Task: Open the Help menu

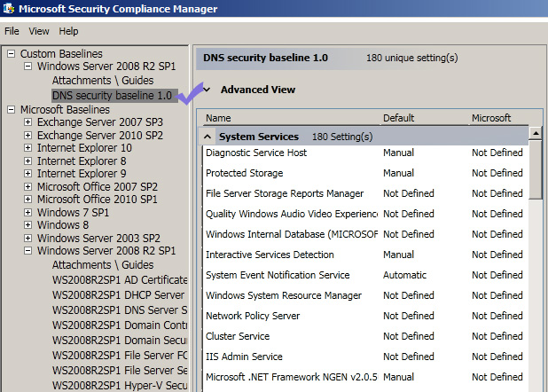Action: click(x=68, y=31)
